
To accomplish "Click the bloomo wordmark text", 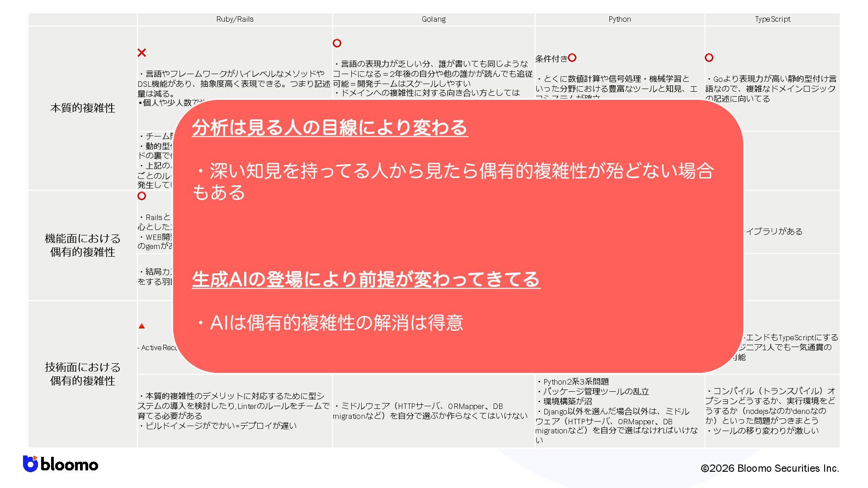I will (x=69, y=465).
